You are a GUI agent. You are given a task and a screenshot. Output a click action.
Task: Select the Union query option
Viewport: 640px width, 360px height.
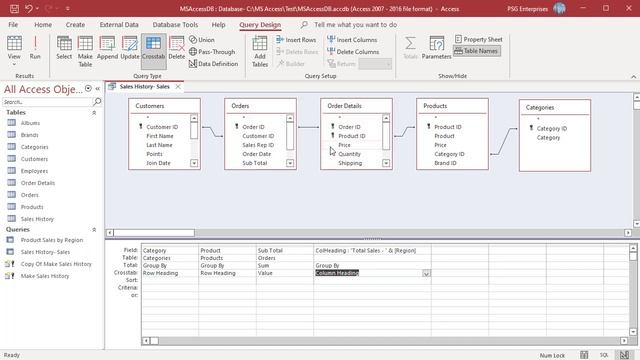(202, 40)
